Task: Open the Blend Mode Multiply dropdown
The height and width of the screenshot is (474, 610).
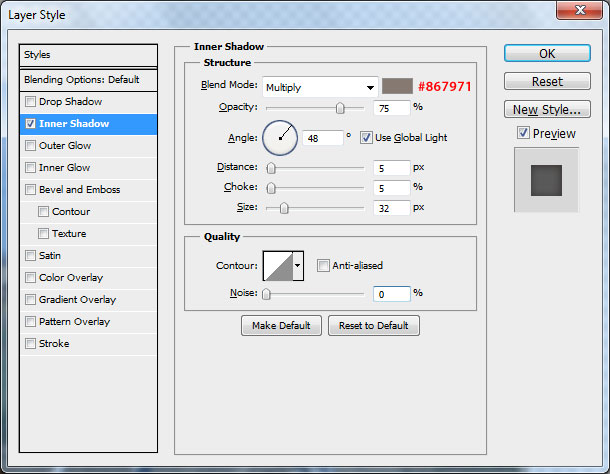Action: 320,87
